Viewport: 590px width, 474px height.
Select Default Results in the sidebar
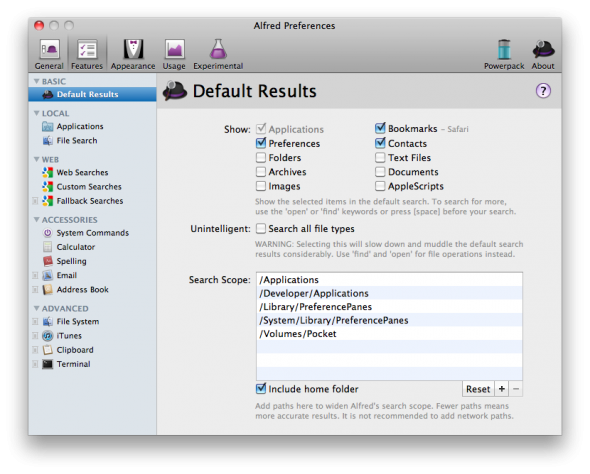coord(92,94)
